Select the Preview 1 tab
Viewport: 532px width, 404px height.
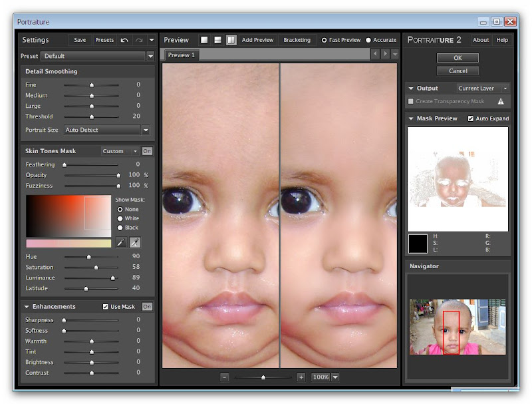tap(182, 55)
